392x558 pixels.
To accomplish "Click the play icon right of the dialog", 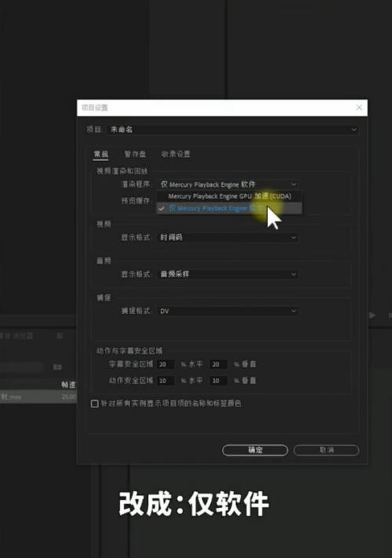I will click(x=372, y=315).
